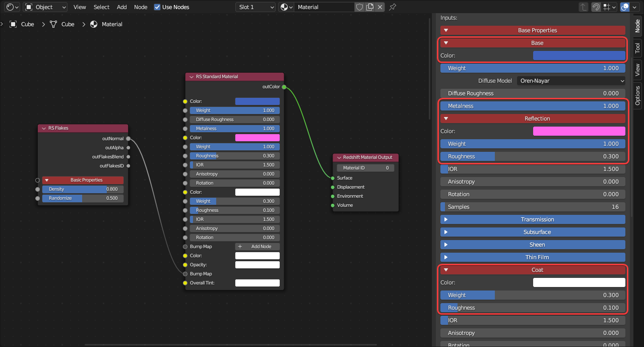
Task: Collapse Basic Properties in RS Flakes node
Action: 83,180
